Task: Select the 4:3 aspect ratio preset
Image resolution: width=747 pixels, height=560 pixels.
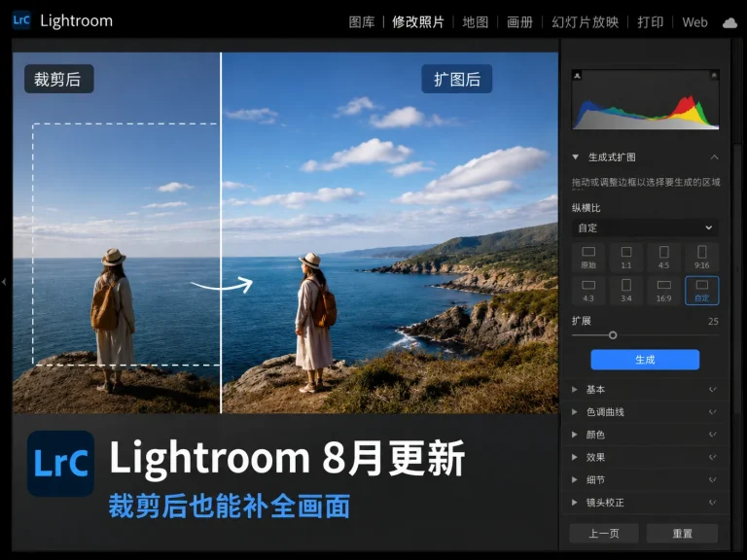Action: [588, 291]
